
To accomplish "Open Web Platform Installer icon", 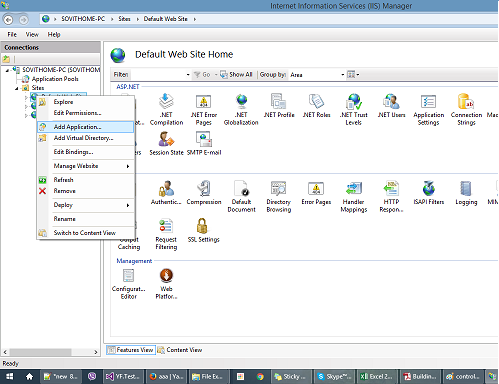I will [x=166, y=284].
